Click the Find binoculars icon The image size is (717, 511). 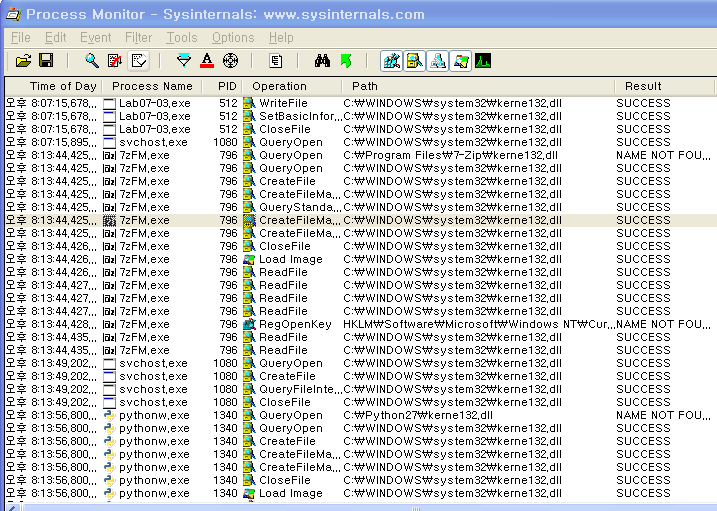322,60
